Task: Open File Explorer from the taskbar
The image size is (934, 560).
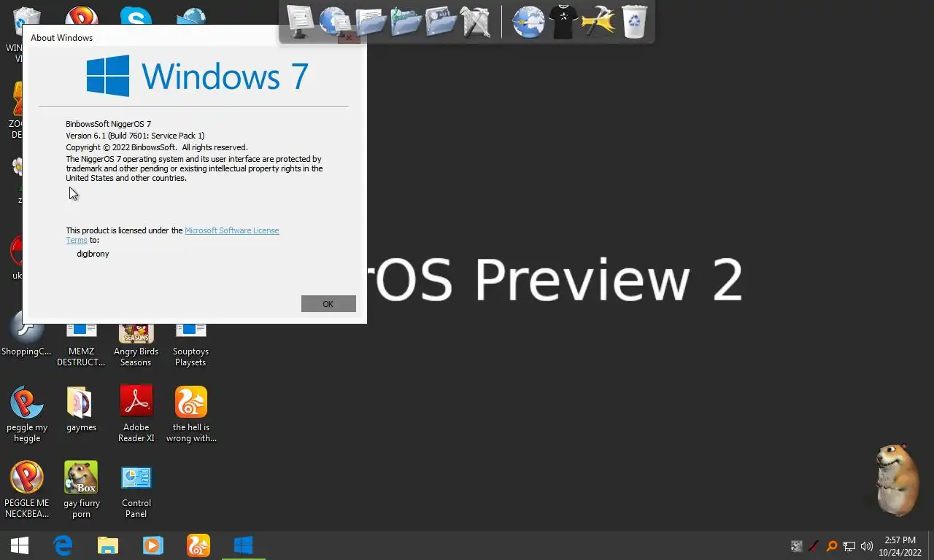Action: point(108,545)
